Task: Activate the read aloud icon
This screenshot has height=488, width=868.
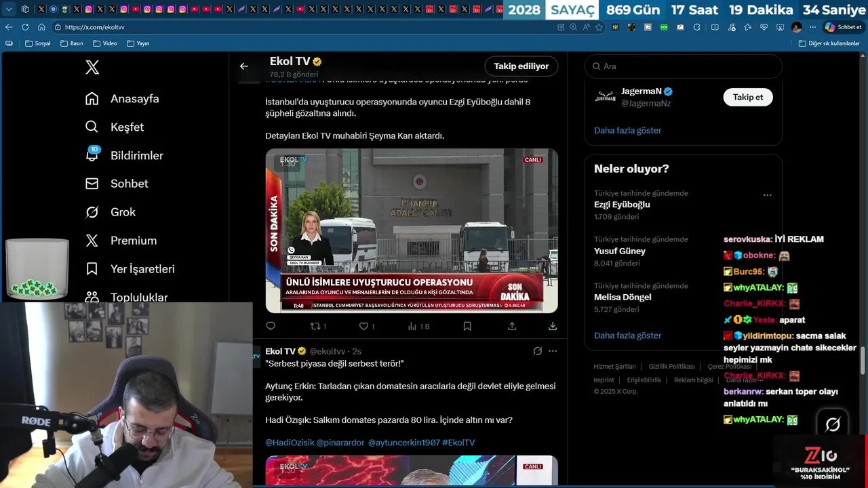Action: 587,27
